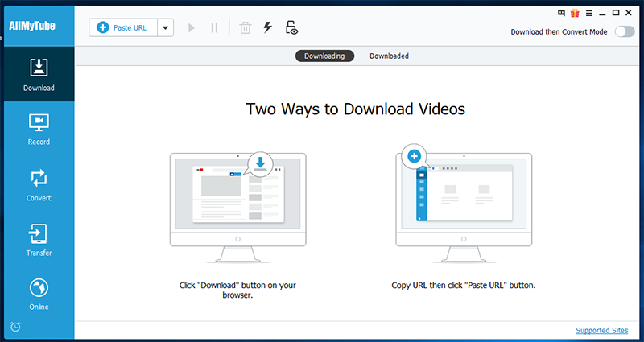Click the Download then Convert Mode label
Image resolution: width=644 pixels, height=342 pixels.
click(x=559, y=31)
